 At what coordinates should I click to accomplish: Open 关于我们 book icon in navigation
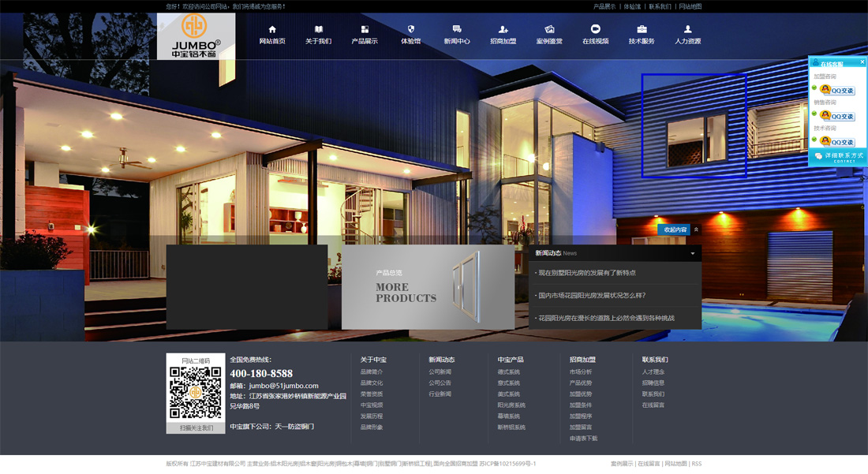point(318,29)
